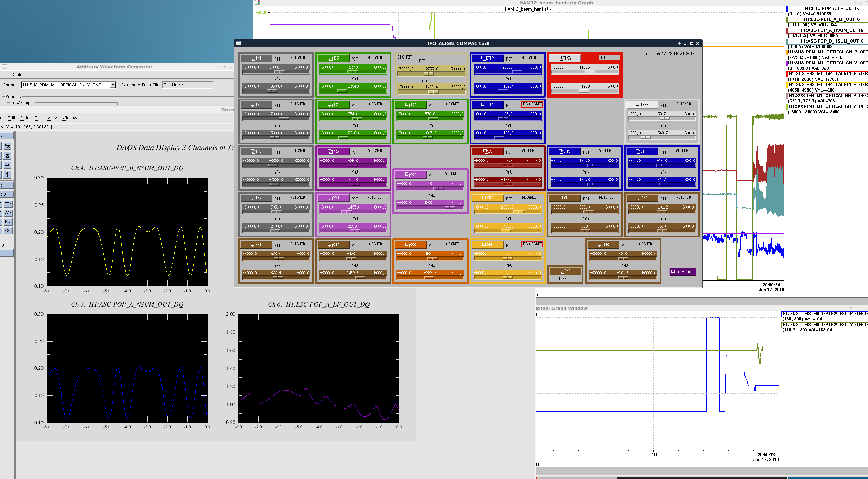Click the ITMY MISALIGNED status indicator

[x=532, y=104]
